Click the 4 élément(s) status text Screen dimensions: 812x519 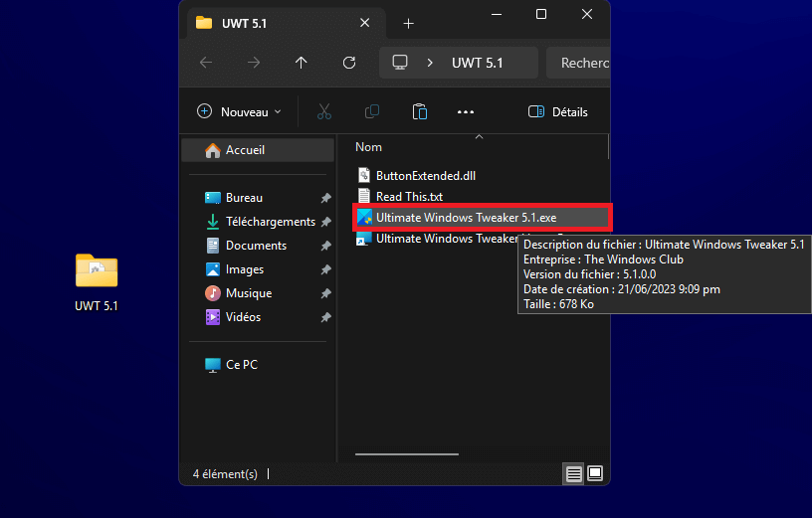pyautogui.click(x=225, y=474)
